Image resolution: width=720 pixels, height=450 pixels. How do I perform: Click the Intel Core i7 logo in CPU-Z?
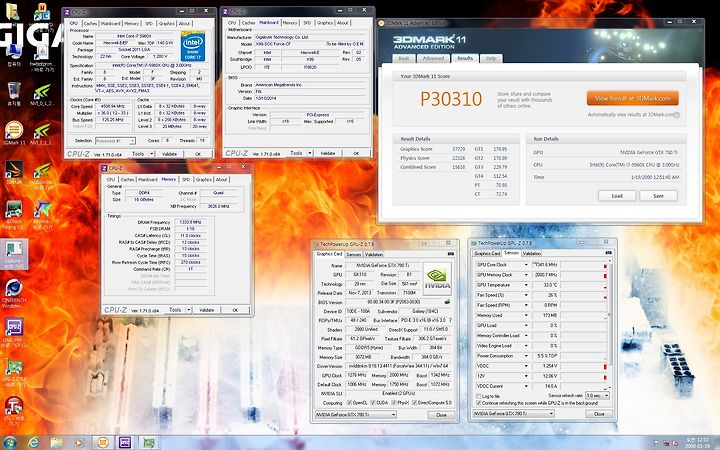(192, 46)
